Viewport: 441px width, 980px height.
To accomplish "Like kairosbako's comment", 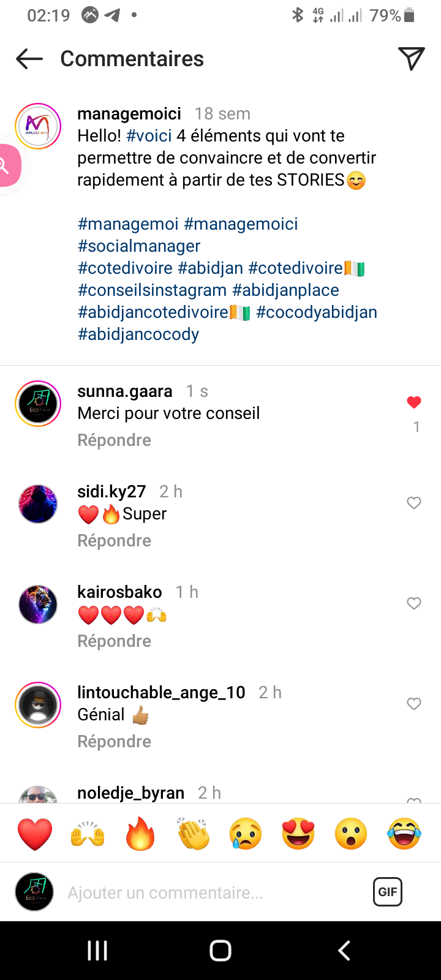I will click(x=414, y=603).
